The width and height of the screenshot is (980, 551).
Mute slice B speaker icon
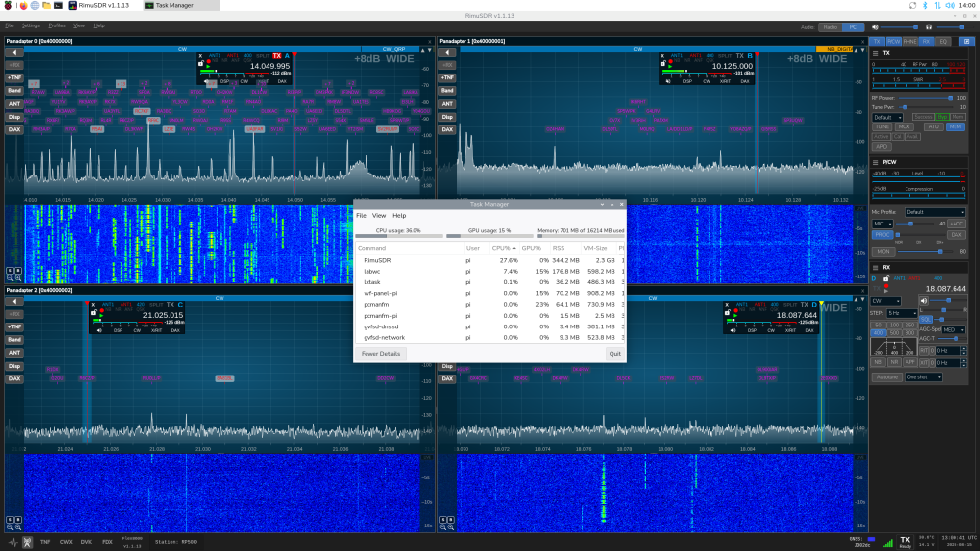click(x=668, y=81)
